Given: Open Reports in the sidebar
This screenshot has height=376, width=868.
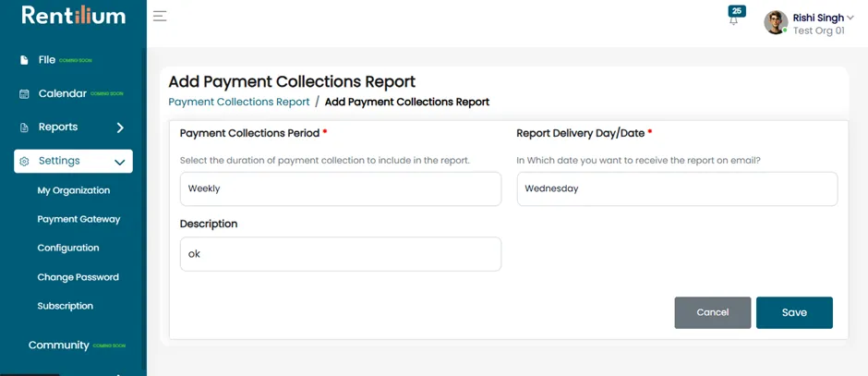Looking at the screenshot, I should (58, 127).
